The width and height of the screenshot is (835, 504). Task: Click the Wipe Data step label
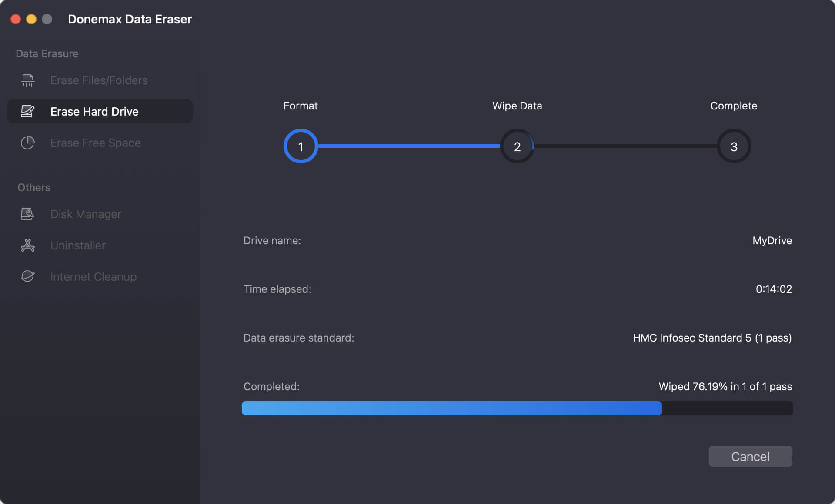pyautogui.click(x=517, y=106)
